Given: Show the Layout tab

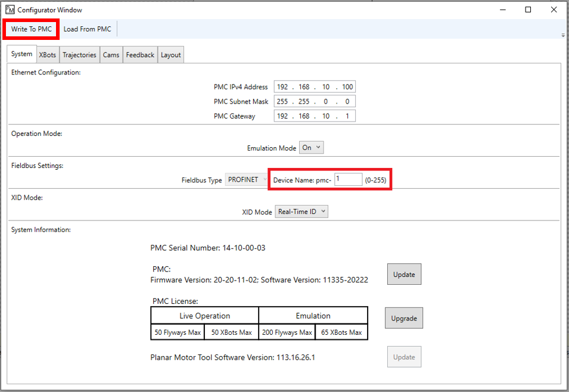Looking at the screenshot, I should click(170, 55).
